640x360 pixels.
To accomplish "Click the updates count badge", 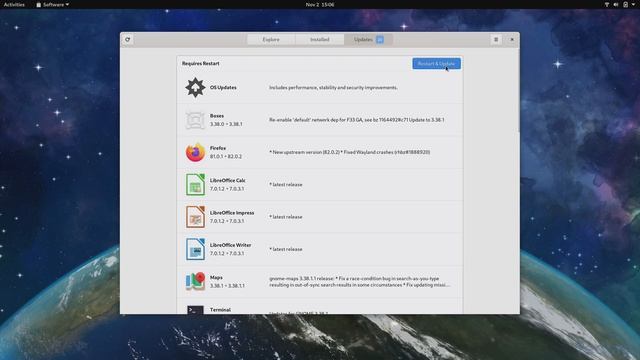I will click(x=380, y=40).
